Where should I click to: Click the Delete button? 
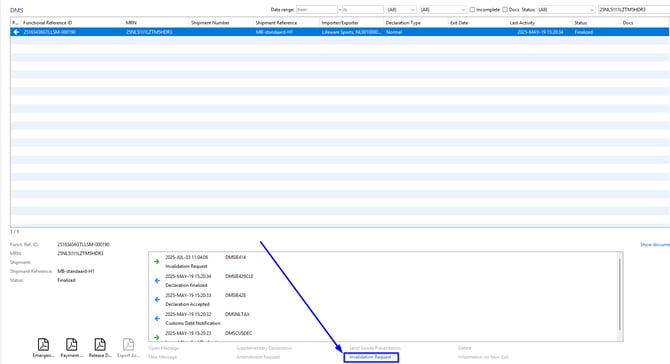click(464, 348)
